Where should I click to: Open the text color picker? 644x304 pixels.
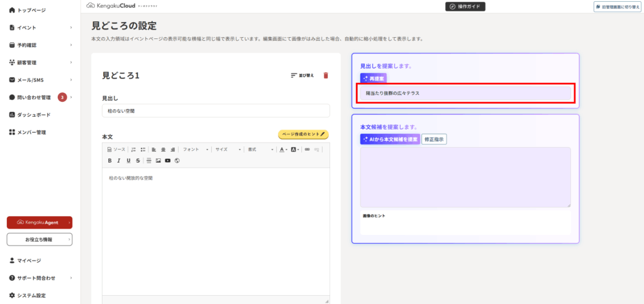tap(284, 149)
